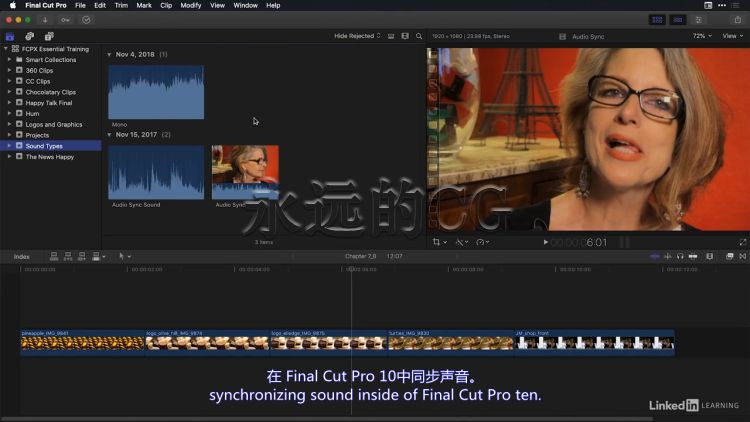Image resolution: width=750 pixels, height=422 pixels.
Task: Open the Clip menu
Action: tap(166, 5)
